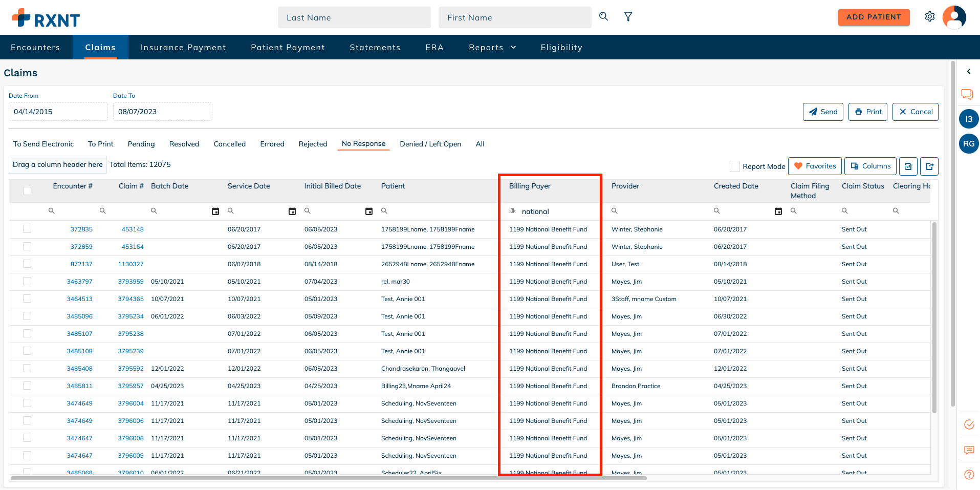Click the Favorites button

(x=815, y=166)
